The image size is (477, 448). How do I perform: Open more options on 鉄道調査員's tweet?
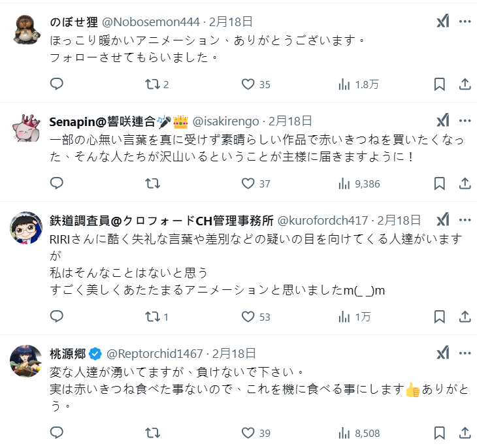[465, 220]
